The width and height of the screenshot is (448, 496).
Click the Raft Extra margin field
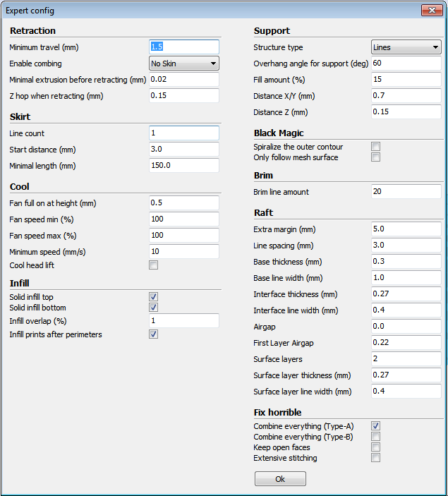406,229
